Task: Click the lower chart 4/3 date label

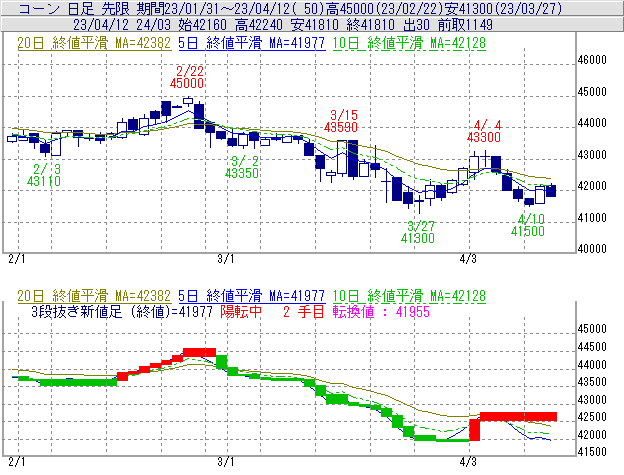Action: pos(468,462)
